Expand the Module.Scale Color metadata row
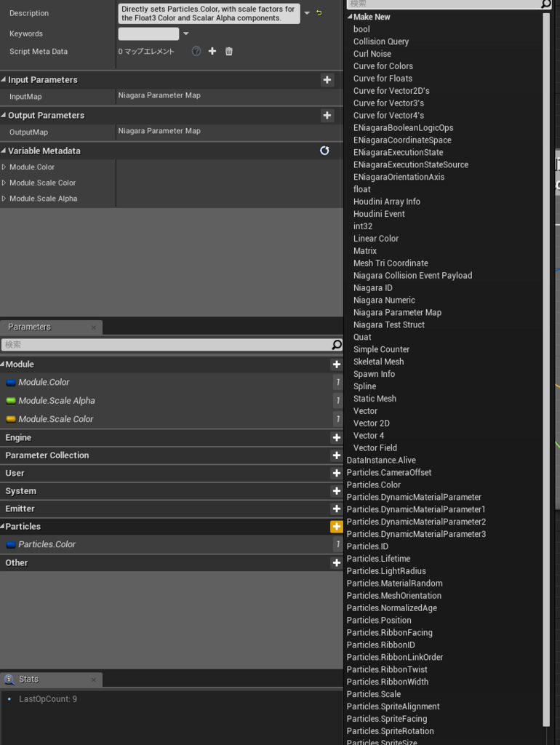This screenshot has height=745, width=560. point(4,183)
